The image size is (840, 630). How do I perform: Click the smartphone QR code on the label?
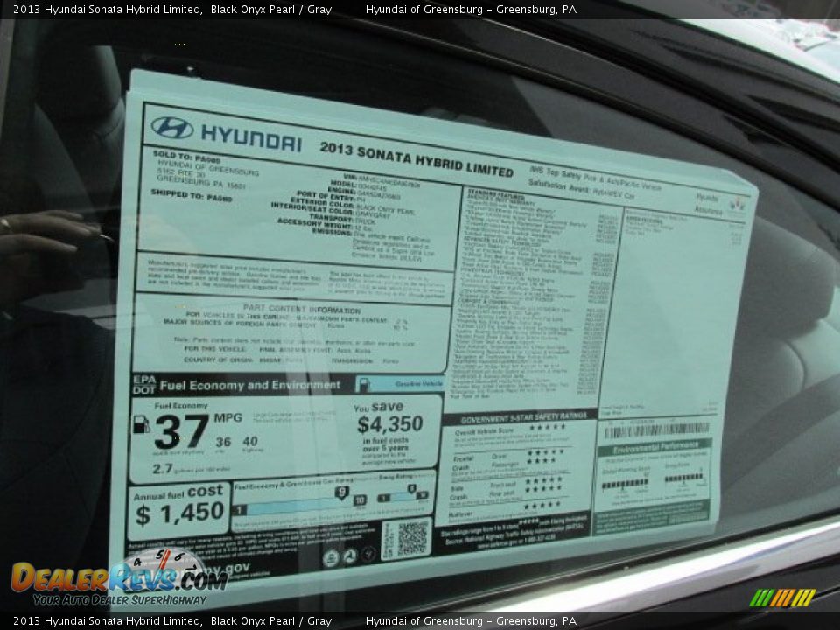(413, 537)
